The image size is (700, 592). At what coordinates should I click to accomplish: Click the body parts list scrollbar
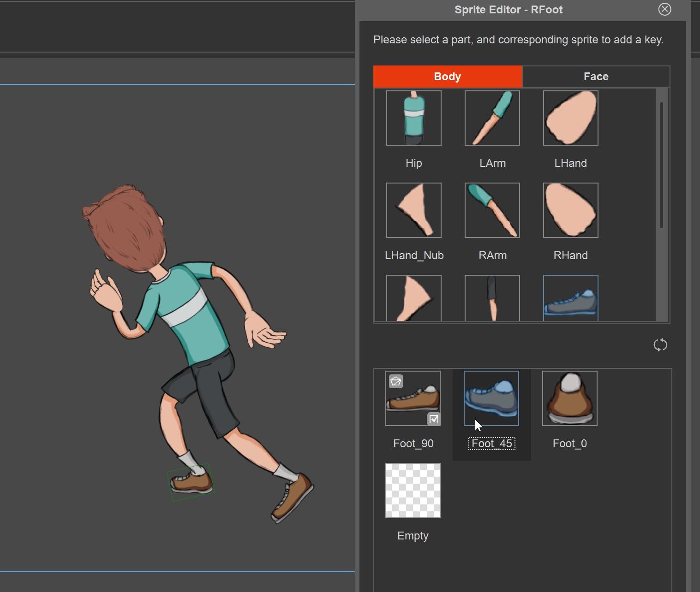pyautogui.click(x=662, y=165)
